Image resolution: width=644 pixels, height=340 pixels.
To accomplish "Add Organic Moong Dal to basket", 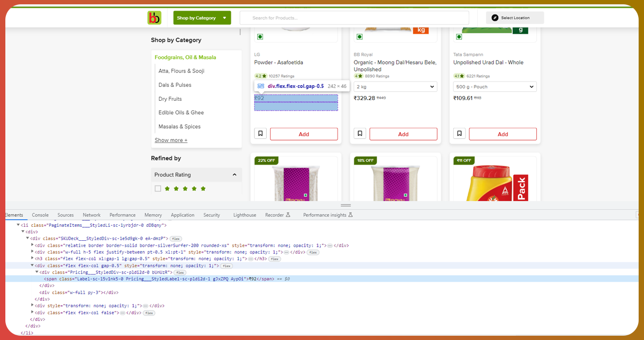I will click(403, 134).
